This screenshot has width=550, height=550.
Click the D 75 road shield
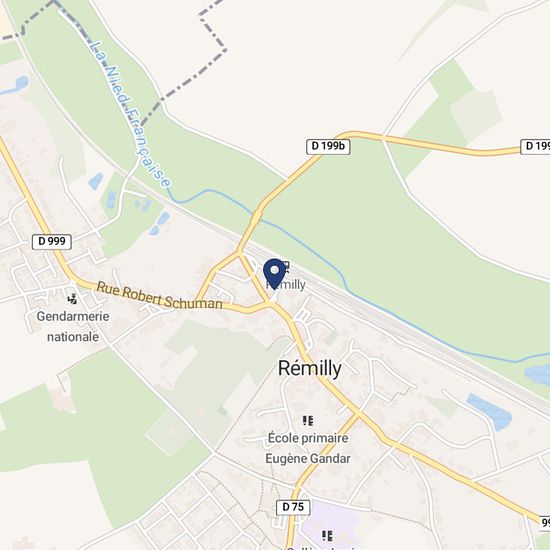(x=293, y=507)
